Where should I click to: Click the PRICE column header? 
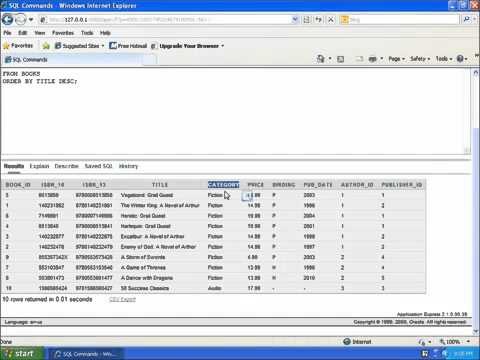point(256,185)
